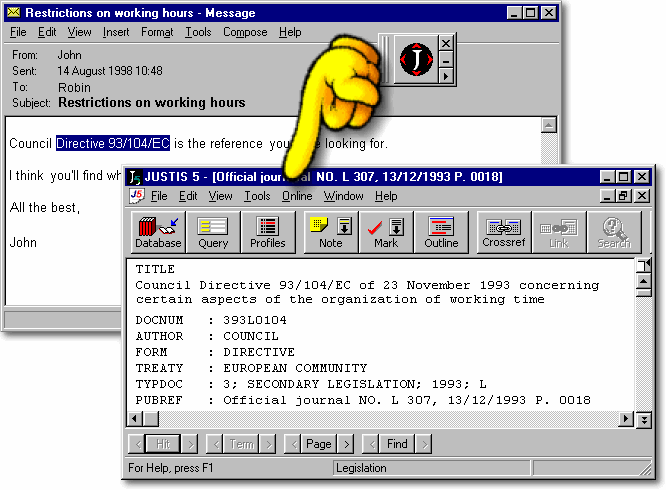
Task: Restore the inner JUSTIS document window
Action: [x=623, y=196]
